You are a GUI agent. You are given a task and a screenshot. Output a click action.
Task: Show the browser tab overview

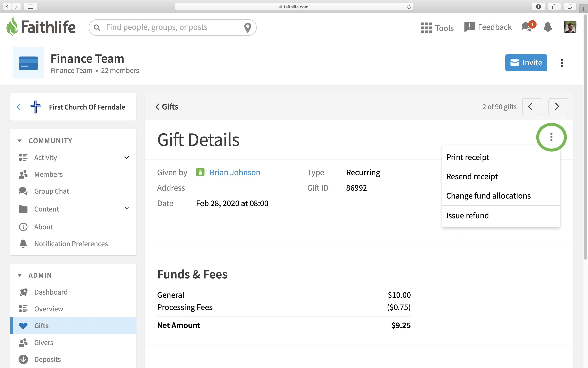(570, 7)
